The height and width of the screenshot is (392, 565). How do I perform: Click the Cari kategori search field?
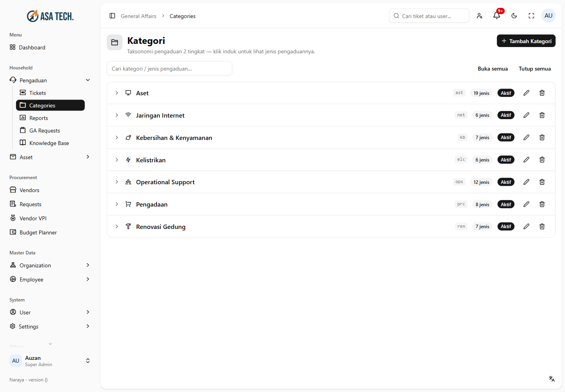tap(169, 68)
